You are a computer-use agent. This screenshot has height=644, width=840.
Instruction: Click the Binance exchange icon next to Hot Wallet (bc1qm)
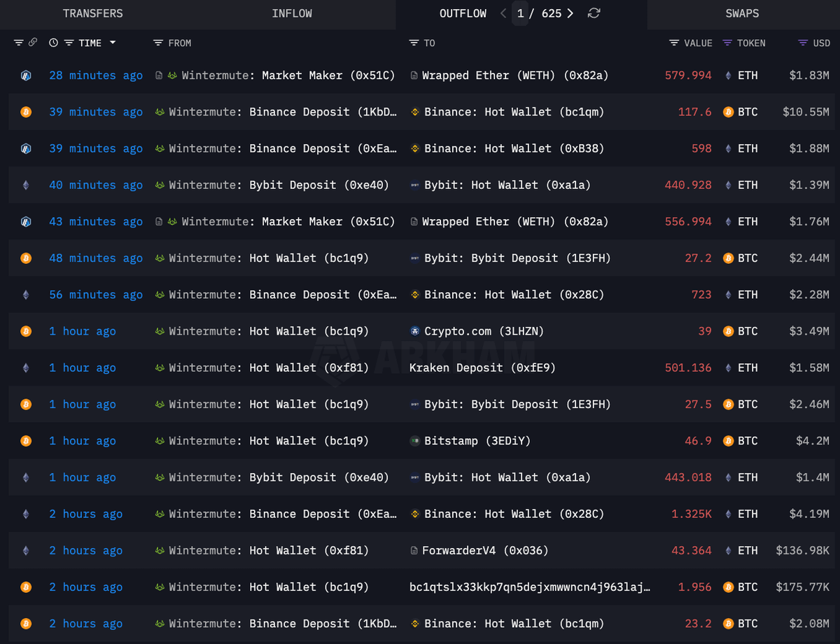(x=414, y=111)
